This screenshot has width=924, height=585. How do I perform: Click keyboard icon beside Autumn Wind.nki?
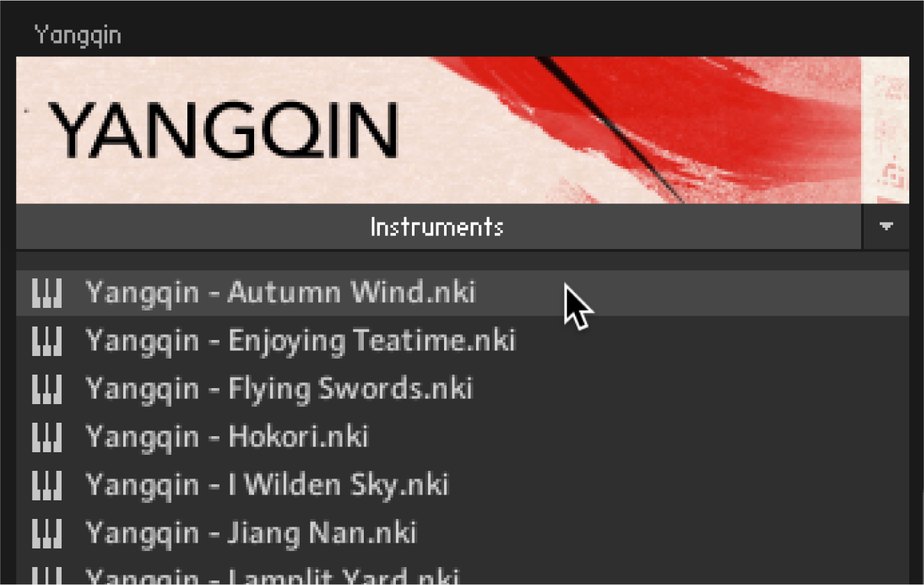tap(47, 293)
